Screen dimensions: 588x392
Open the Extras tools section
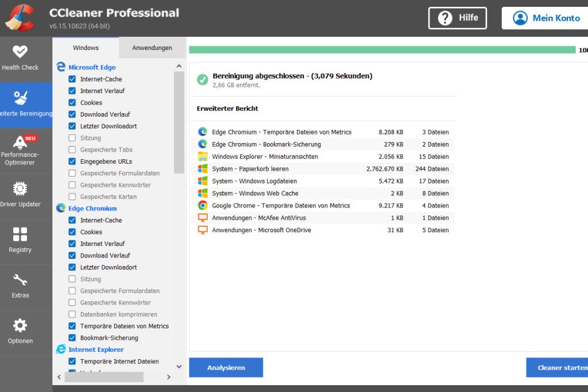20,287
